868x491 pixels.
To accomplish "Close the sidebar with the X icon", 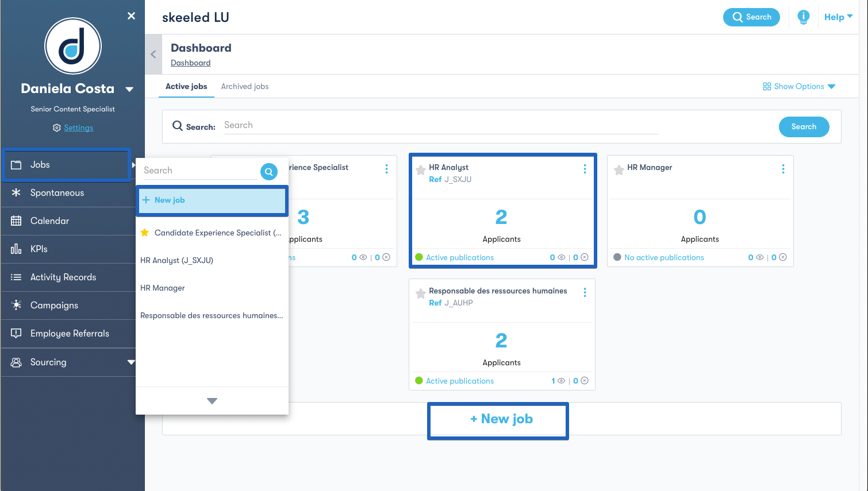I will click(x=131, y=16).
